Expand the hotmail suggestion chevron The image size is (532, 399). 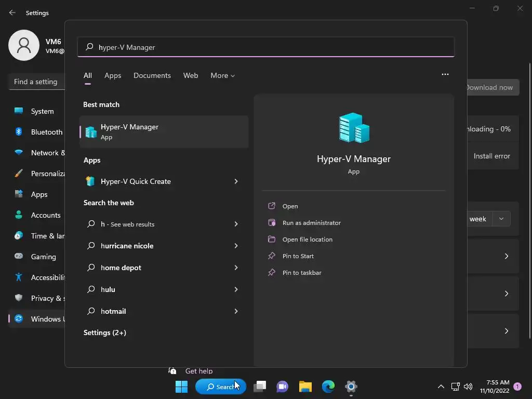tap(236, 311)
